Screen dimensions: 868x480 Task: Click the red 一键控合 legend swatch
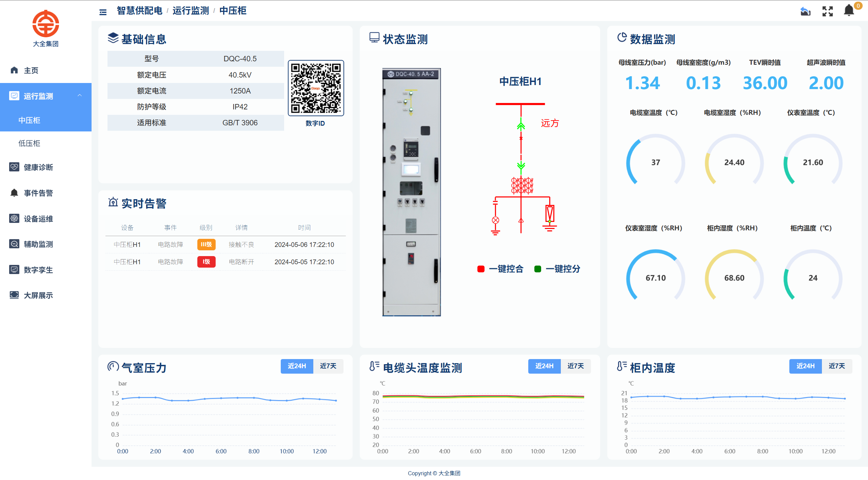click(480, 269)
